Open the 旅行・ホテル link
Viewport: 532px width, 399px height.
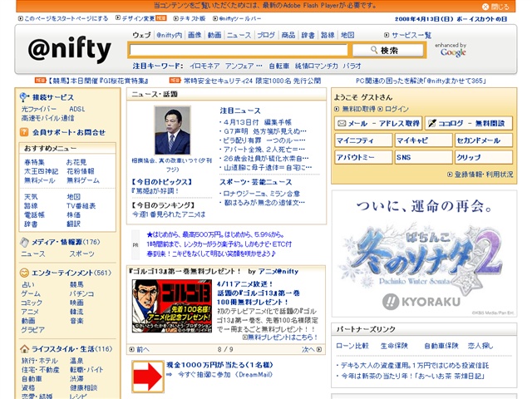(39, 361)
